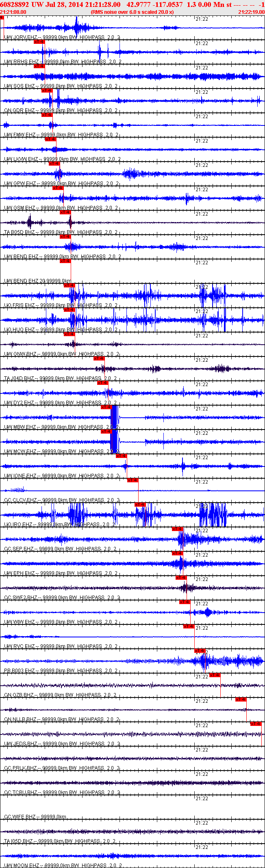Select the red pick flag on the GPW trace
Screen dimensions: 265x868
pos(54,164)
